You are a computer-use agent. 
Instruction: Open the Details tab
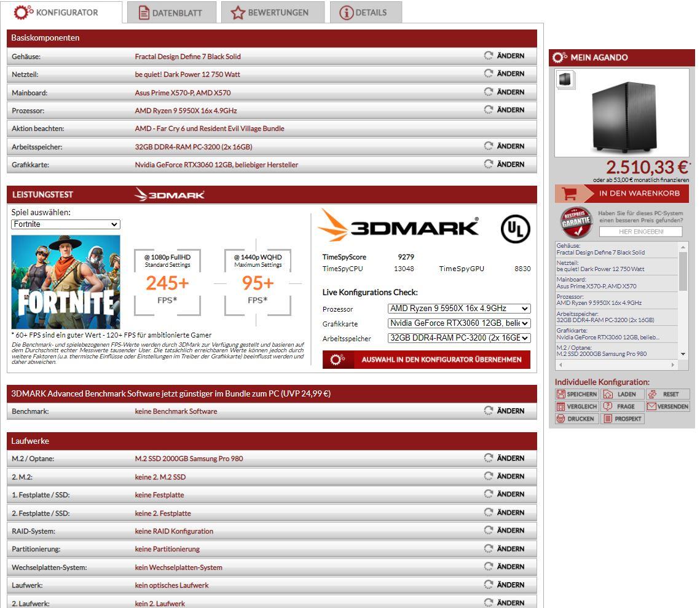point(366,12)
